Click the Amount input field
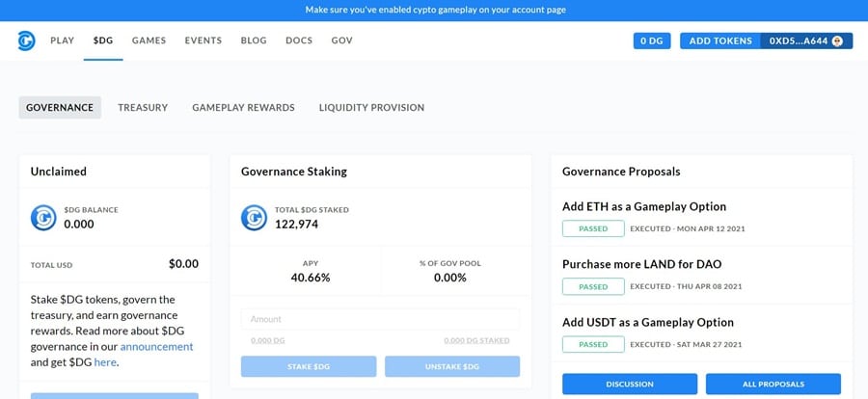 (380, 319)
